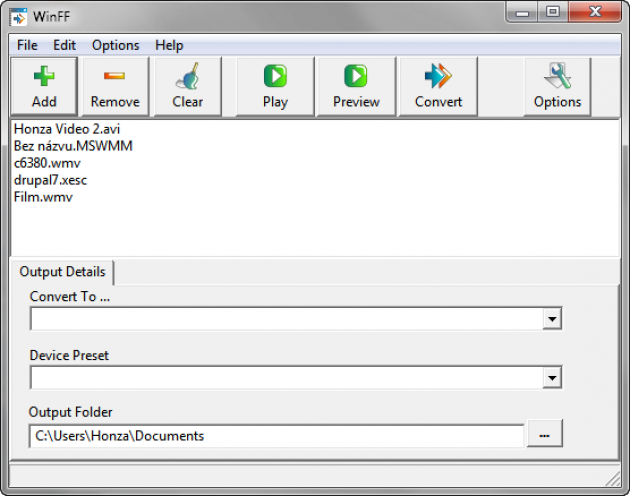Open the Edit menu

pyautogui.click(x=64, y=45)
